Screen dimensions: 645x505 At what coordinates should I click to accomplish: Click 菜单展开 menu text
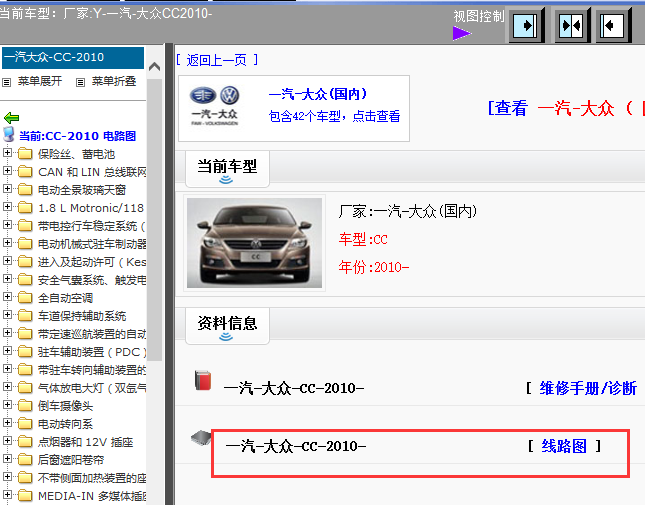pyautogui.click(x=40, y=81)
